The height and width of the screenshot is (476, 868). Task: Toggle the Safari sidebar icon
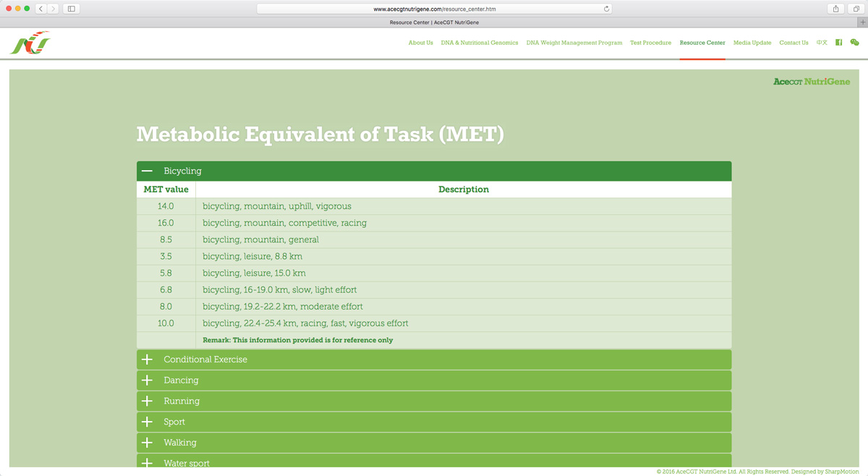coord(71,9)
